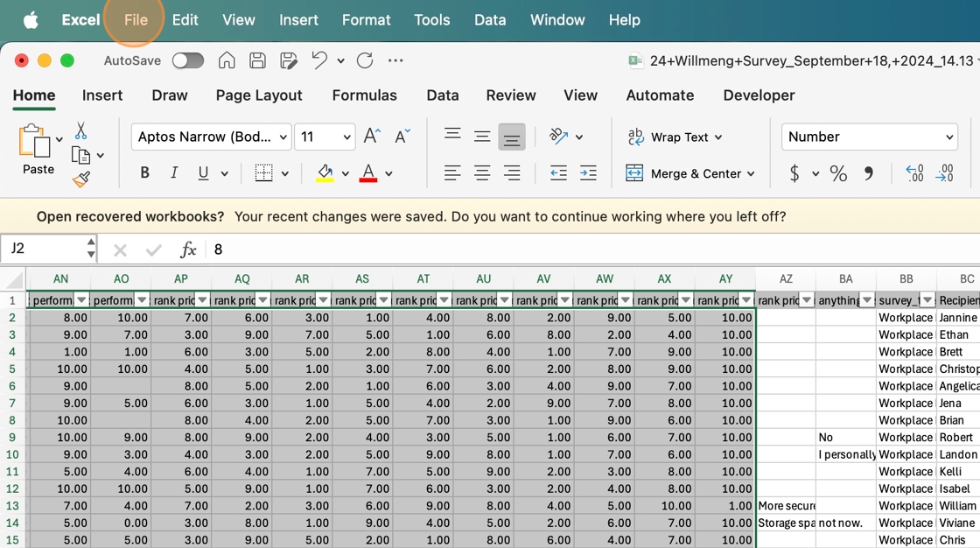This screenshot has width=980, height=548.
Task: Click the Increase Font Size icon
Action: pos(372,137)
